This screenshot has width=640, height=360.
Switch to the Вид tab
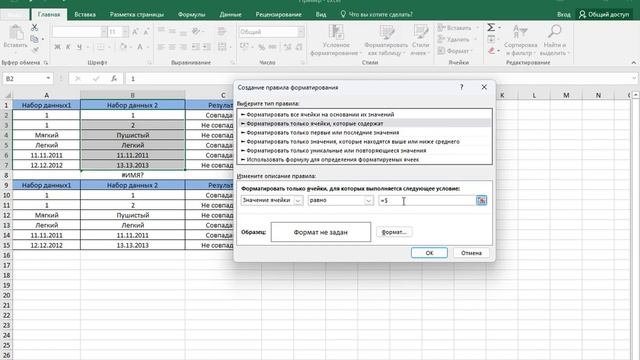321,14
